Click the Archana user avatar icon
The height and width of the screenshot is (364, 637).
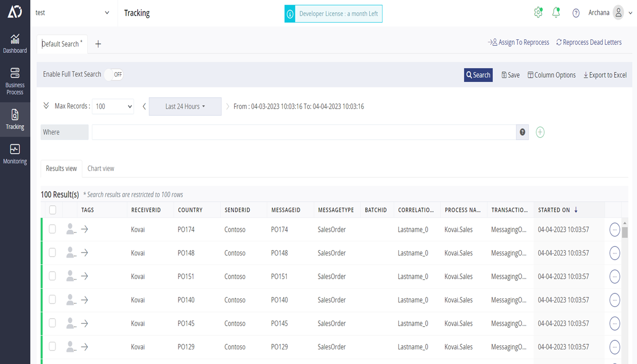point(618,13)
